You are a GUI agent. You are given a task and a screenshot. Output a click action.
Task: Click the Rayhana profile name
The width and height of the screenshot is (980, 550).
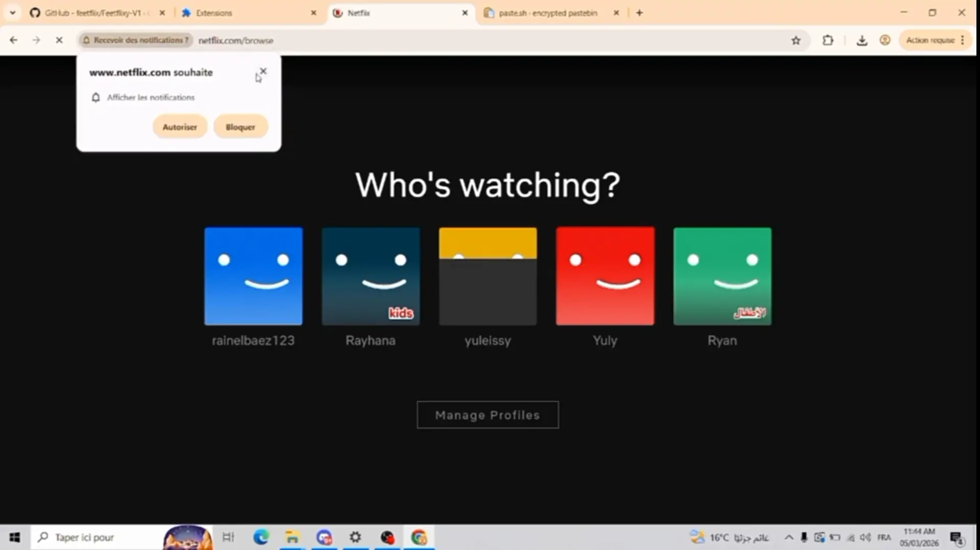371,341
